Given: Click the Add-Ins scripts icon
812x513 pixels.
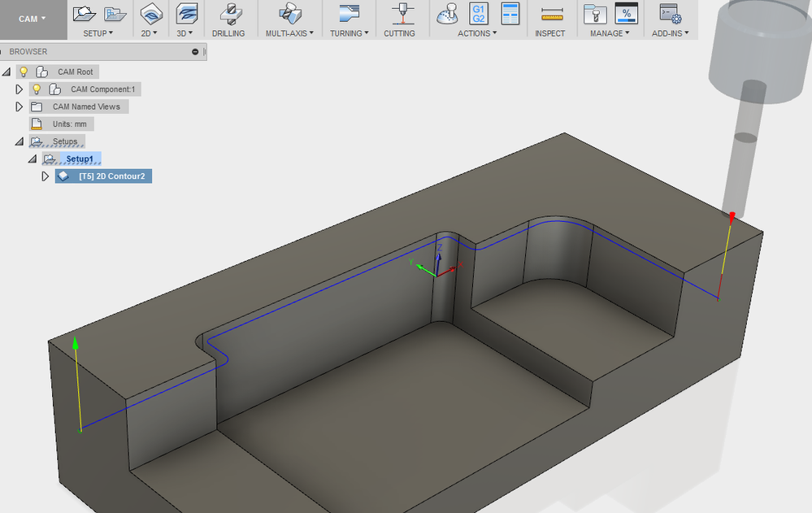Looking at the screenshot, I should coord(671,14).
